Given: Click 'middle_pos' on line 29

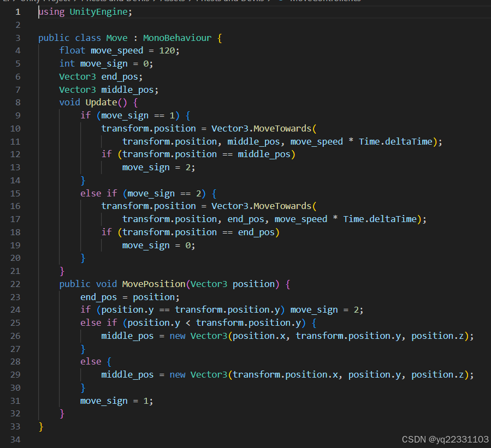Looking at the screenshot, I should coord(127,374).
